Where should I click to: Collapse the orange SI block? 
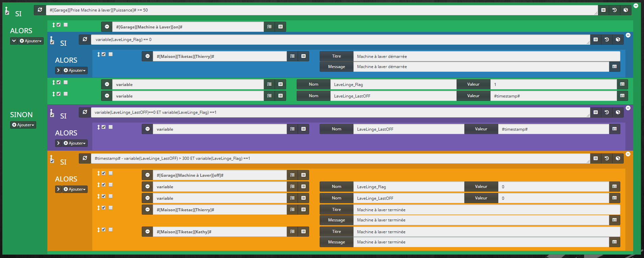coord(628,154)
